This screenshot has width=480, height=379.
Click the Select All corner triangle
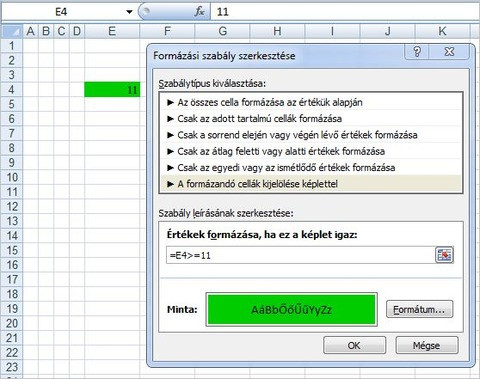12,31
